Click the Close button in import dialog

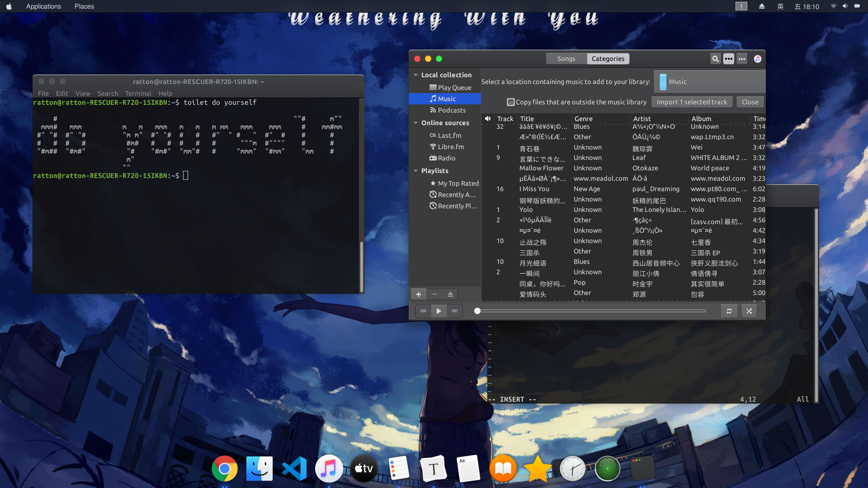tap(750, 101)
